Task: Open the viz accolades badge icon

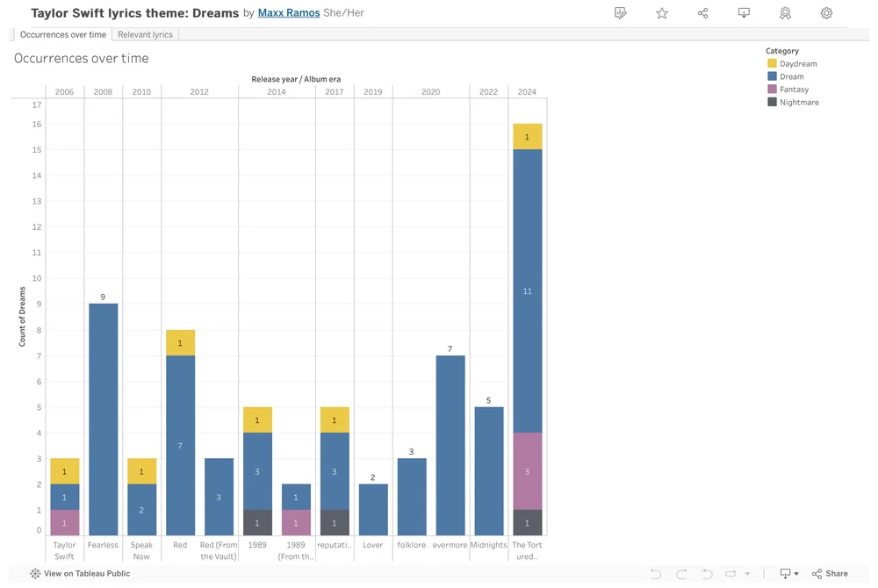Action: point(785,12)
